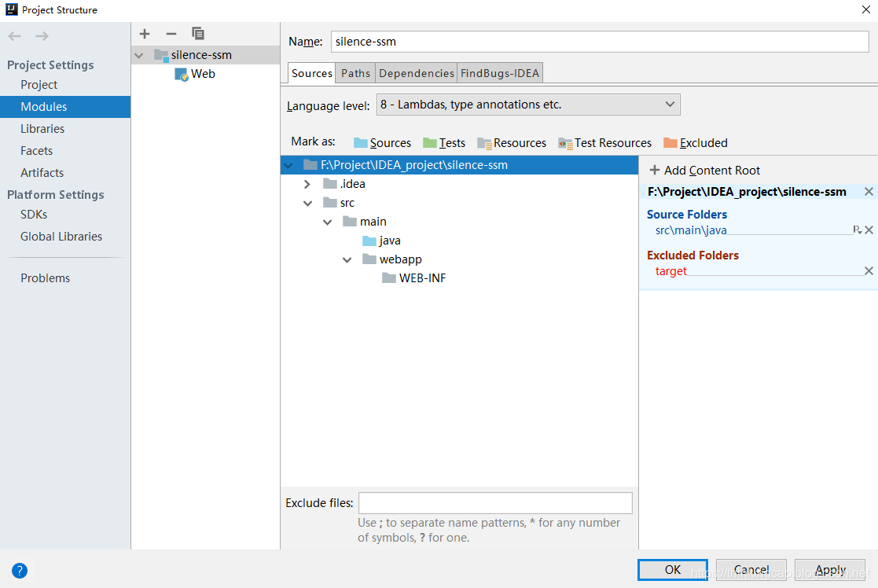Image resolution: width=878 pixels, height=588 pixels.
Task: Select content root F:\Project\IDEA_project\silence-ssm row
Action: [x=459, y=165]
